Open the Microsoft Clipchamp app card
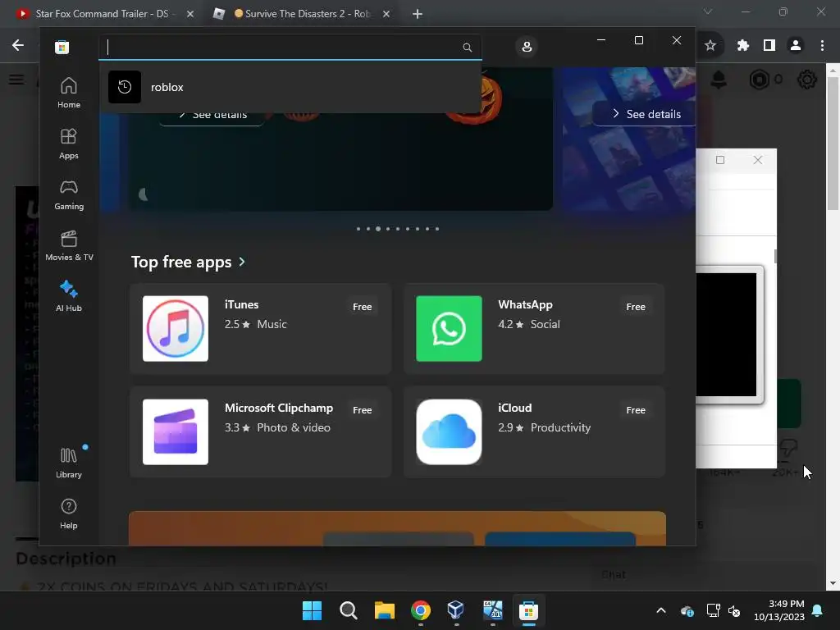The width and height of the screenshot is (840, 630). tap(260, 431)
